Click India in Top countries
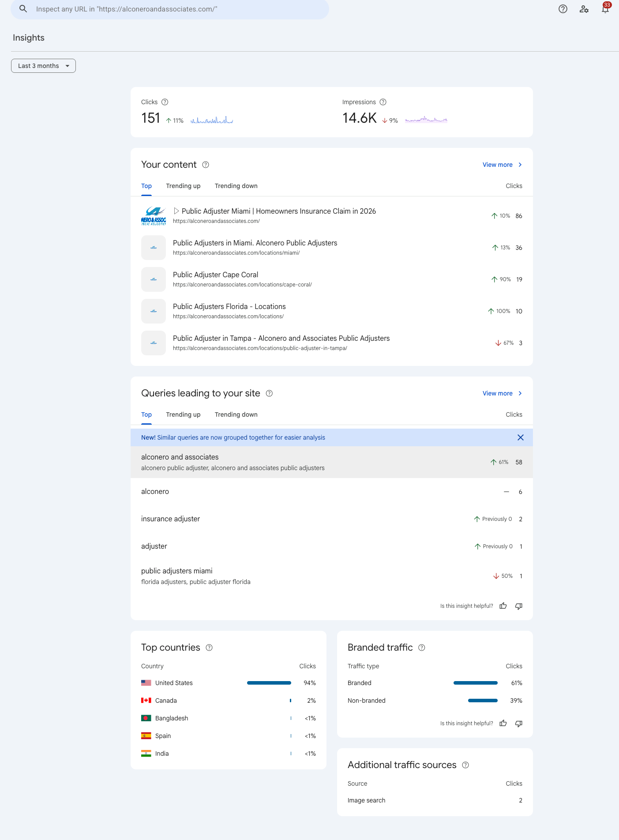 coord(229,753)
